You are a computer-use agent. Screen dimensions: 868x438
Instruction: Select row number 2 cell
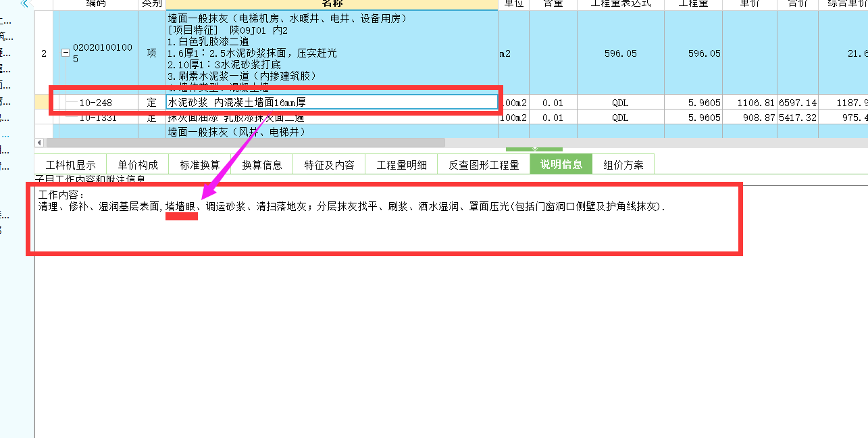(44, 53)
